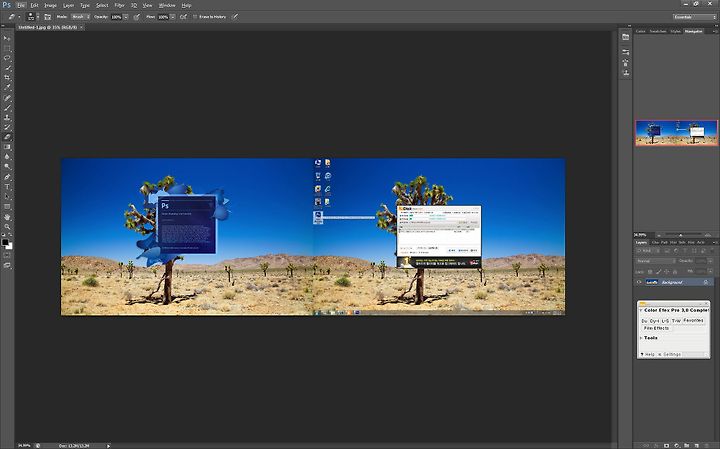Expand the Tools section in Color Efex
Screen dimensions: 720x449
pos(641,338)
